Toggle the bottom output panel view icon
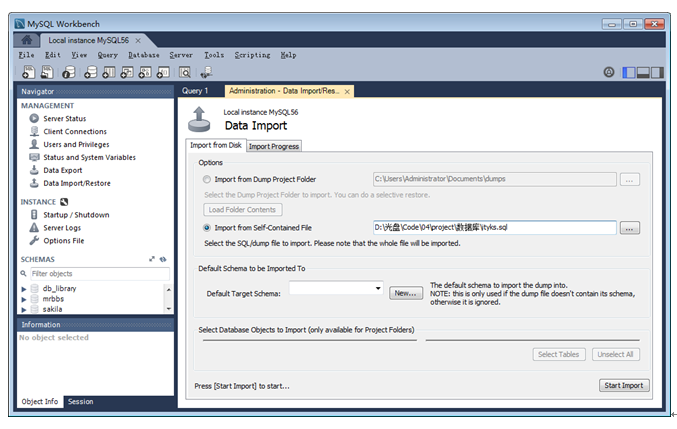Viewport: 677px width, 429px height. [x=643, y=73]
